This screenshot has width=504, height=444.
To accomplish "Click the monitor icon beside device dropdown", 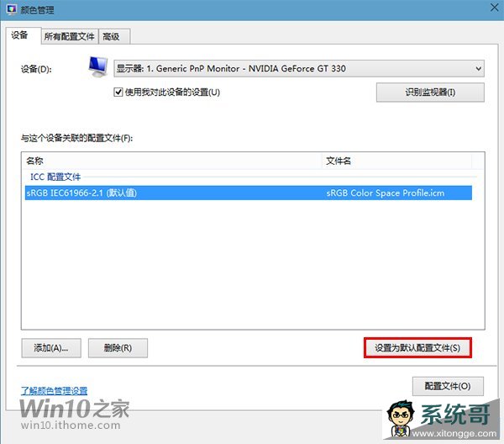I will 98,67.
